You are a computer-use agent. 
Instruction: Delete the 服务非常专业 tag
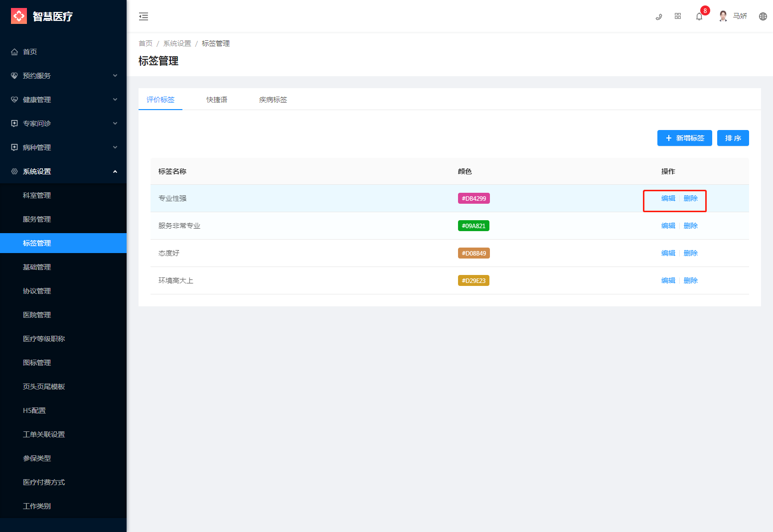(x=691, y=226)
